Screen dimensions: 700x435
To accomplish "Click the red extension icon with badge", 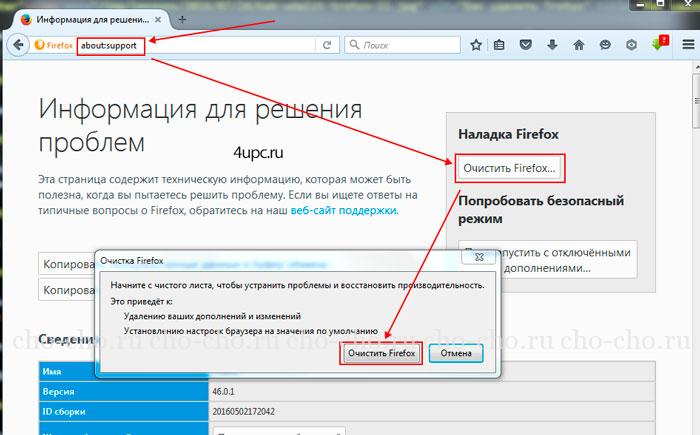I will pos(660,44).
